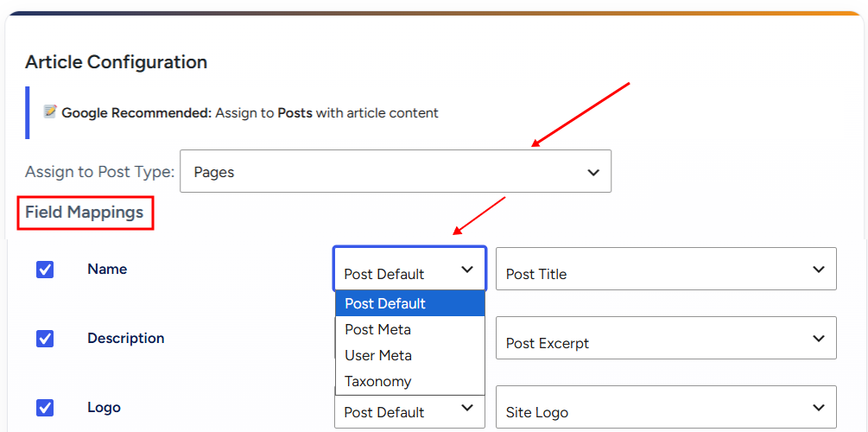
Task: Click the Name field label
Action: [x=107, y=270]
